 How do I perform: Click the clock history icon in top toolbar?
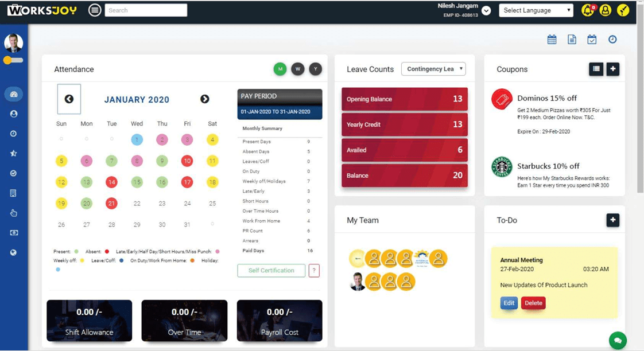pyautogui.click(x=612, y=40)
